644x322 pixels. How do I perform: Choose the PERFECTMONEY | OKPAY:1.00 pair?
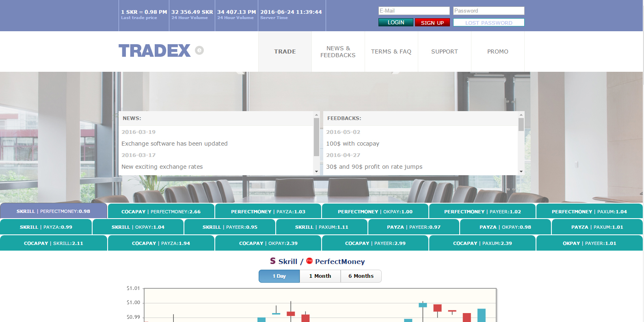pyautogui.click(x=375, y=211)
